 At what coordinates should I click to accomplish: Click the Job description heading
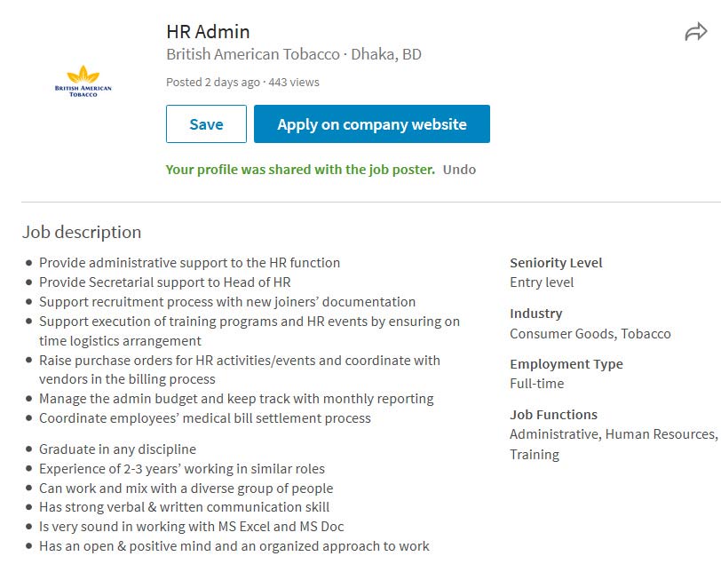pyautogui.click(x=82, y=233)
